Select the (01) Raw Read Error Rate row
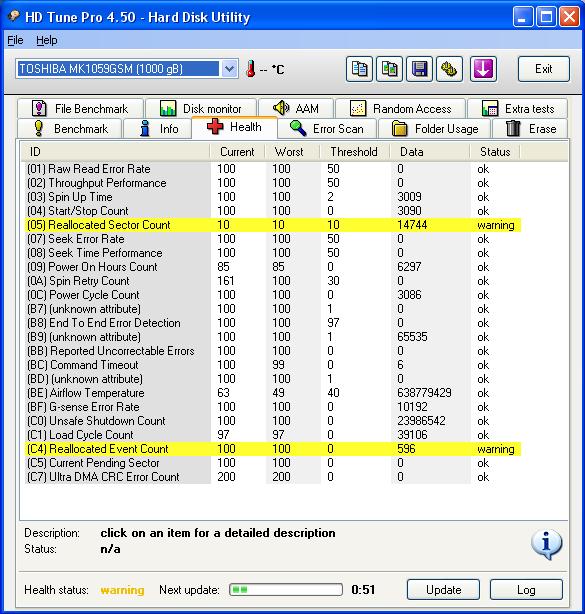Viewport: 585px width, 614px height. click(273, 169)
